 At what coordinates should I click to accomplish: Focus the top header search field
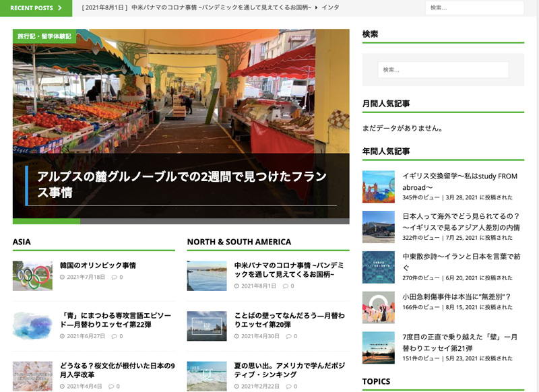point(474,8)
